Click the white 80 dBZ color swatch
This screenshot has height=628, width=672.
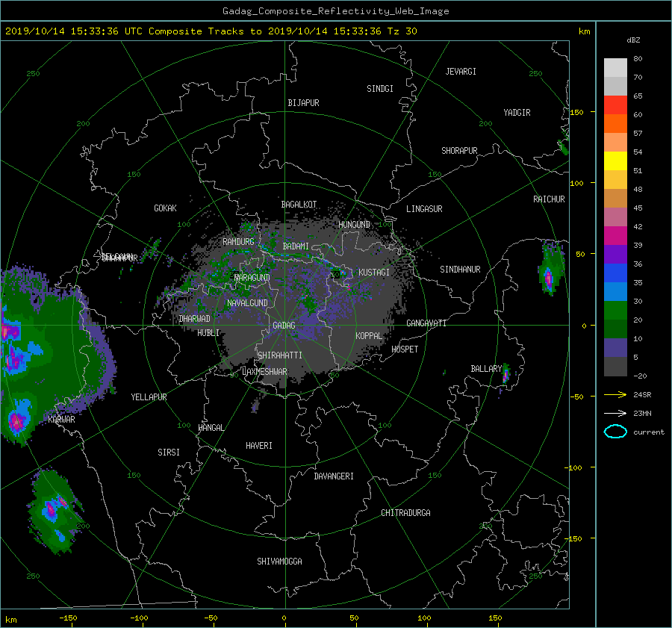point(615,67)
